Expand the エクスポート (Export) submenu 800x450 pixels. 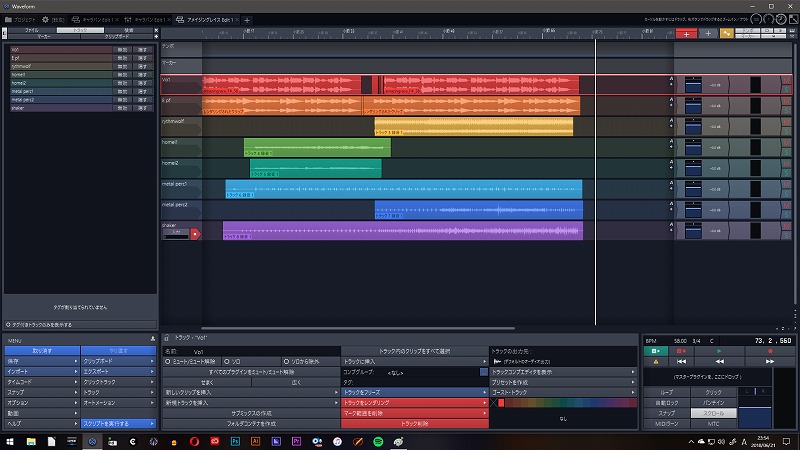tap(117, 371)
